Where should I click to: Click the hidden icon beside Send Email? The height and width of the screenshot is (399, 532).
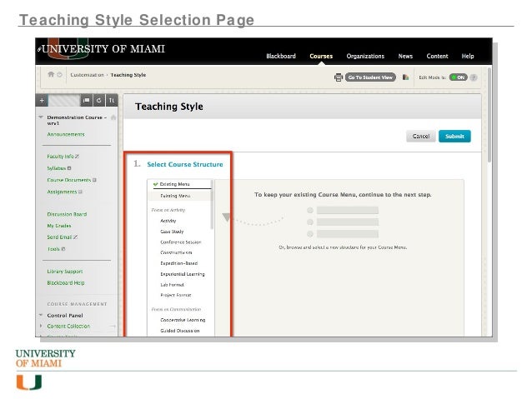75,237
